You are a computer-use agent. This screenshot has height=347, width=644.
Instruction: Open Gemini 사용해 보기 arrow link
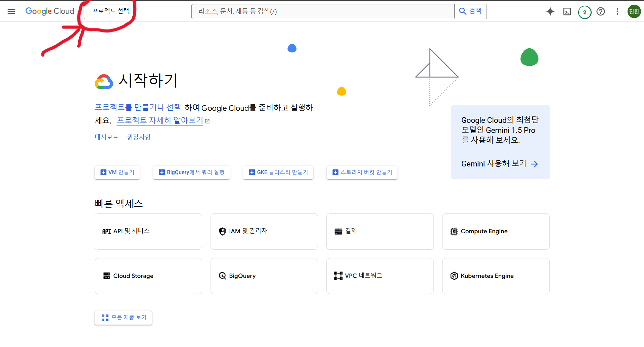pos(499,164)
